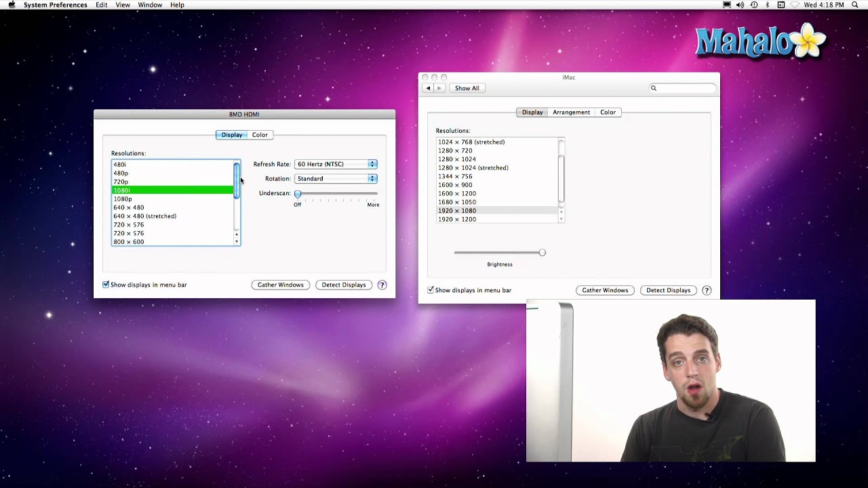868x488 pixels.
Task: Click Detect Displays in iMac window
Action: 668,290
